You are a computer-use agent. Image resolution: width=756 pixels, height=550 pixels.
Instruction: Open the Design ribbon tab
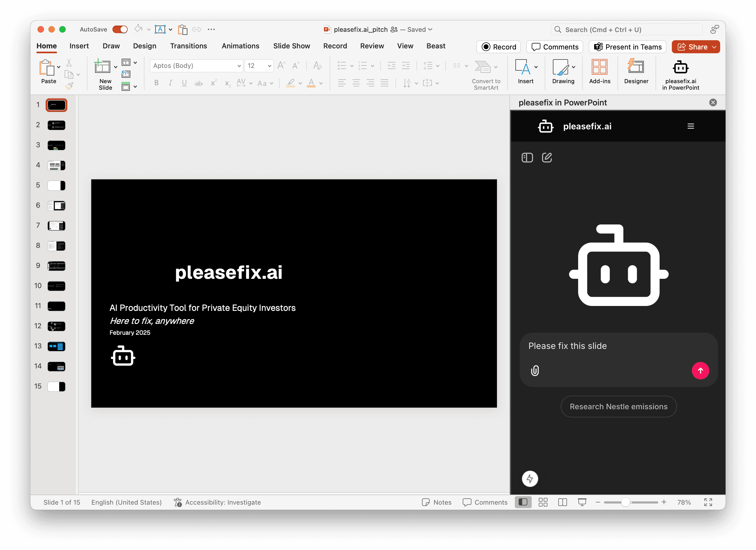point(144,46)
